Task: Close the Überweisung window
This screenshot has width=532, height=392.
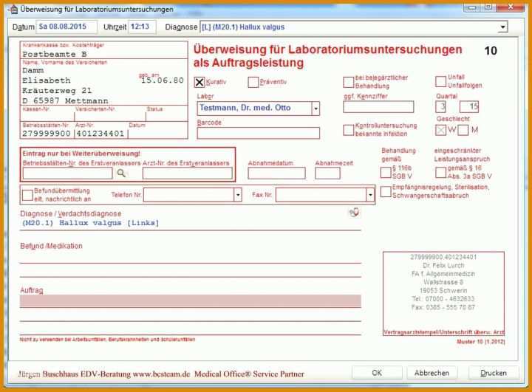Action: click(511, 7)
